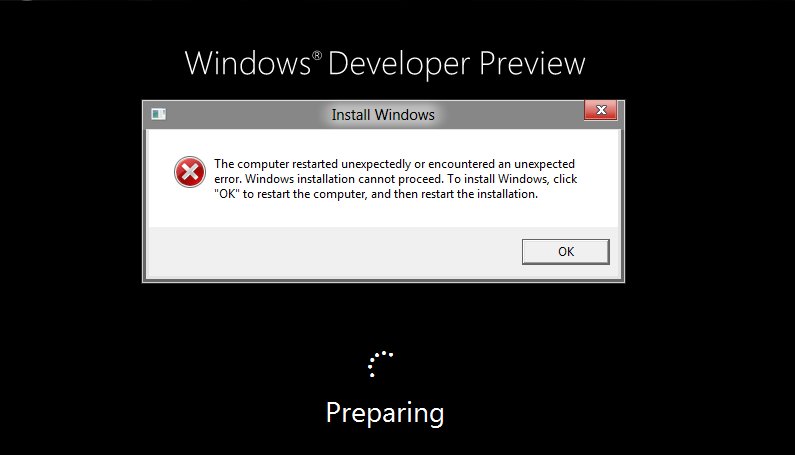
Task: Click "Windows installation cannot proceed" sentence
Action: tap(344, 179)
